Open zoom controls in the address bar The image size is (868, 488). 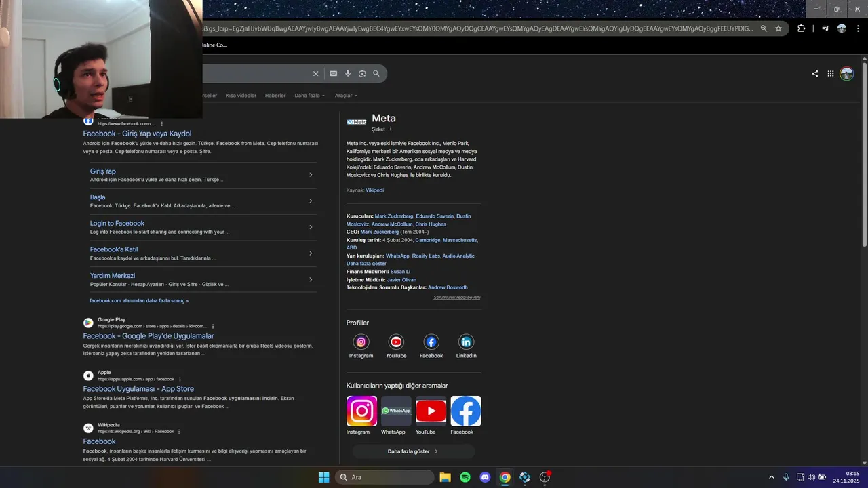(764, 28)
